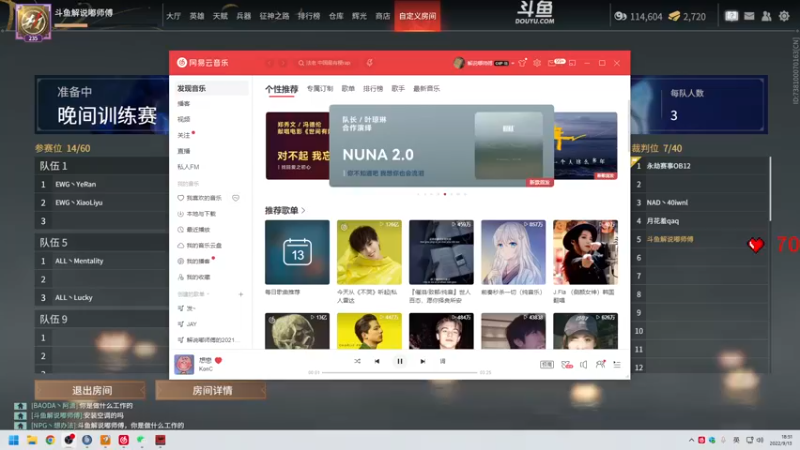The width and height of the screenshot is (800, 450).
Task: Open the skin theme T-shirt icon
Action: pos(522,63)
